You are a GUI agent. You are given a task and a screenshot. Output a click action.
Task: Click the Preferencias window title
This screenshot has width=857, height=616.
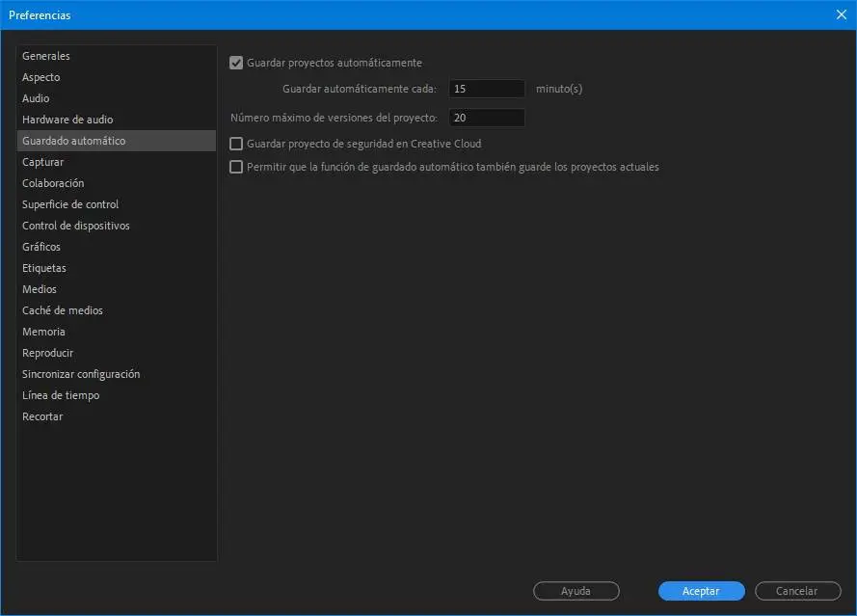pos(40,15)
